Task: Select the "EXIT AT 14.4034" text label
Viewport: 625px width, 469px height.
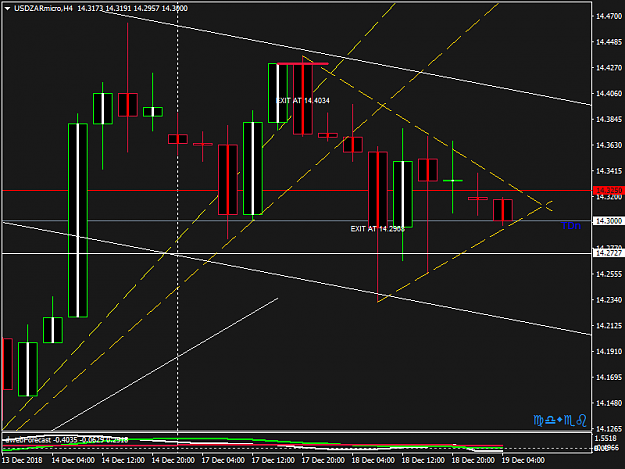Action: click(x=303, y=100)
